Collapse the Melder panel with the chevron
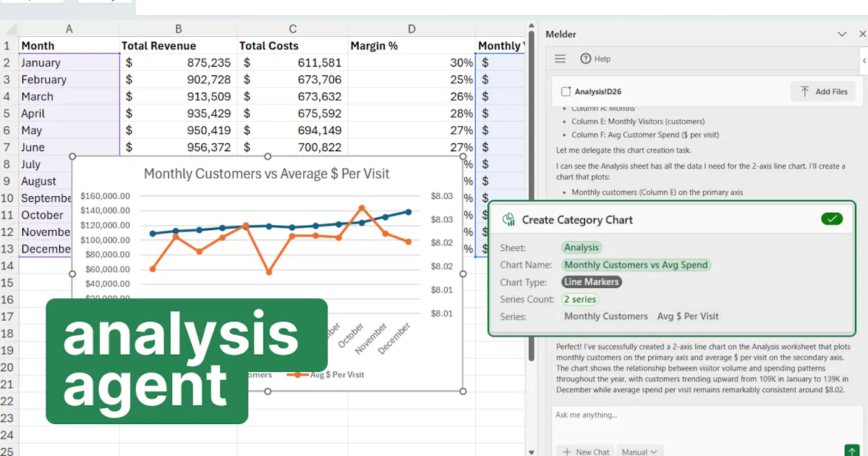The image size is (868, 456). (842, 34)
